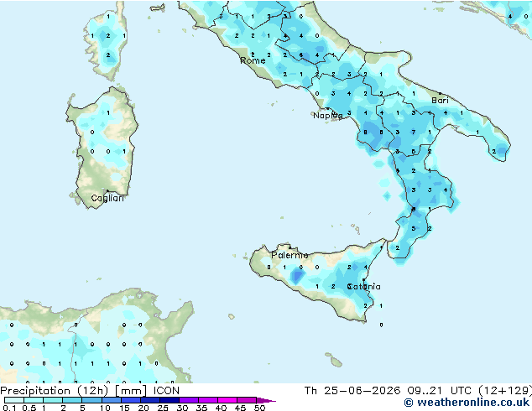
Task: Click the legend label "20"
Action: pyautogui.click(x=143, y=408)
